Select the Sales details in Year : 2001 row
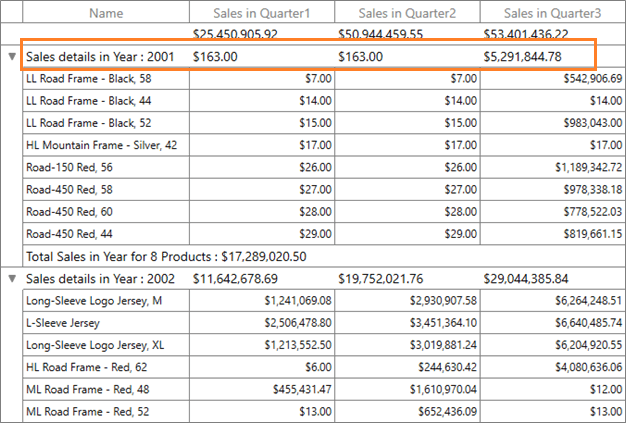The height and width of the screenshot is (423, 626). pos(100,57)
